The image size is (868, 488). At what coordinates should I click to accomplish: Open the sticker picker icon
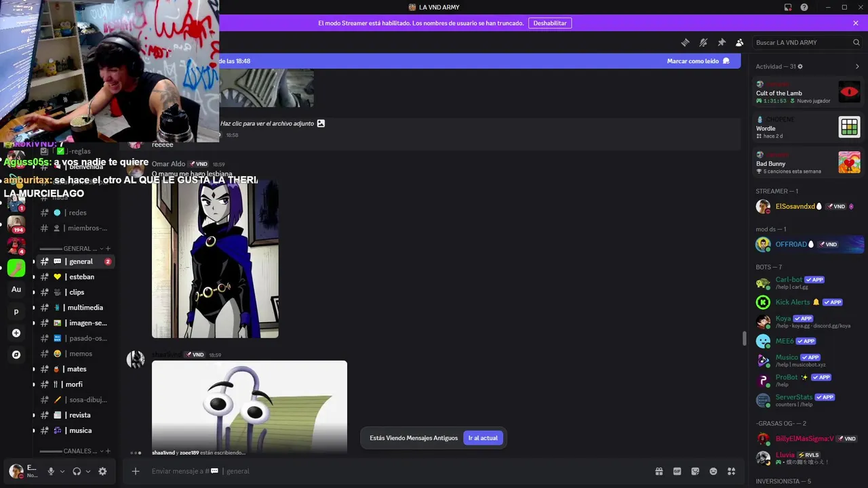695,471
